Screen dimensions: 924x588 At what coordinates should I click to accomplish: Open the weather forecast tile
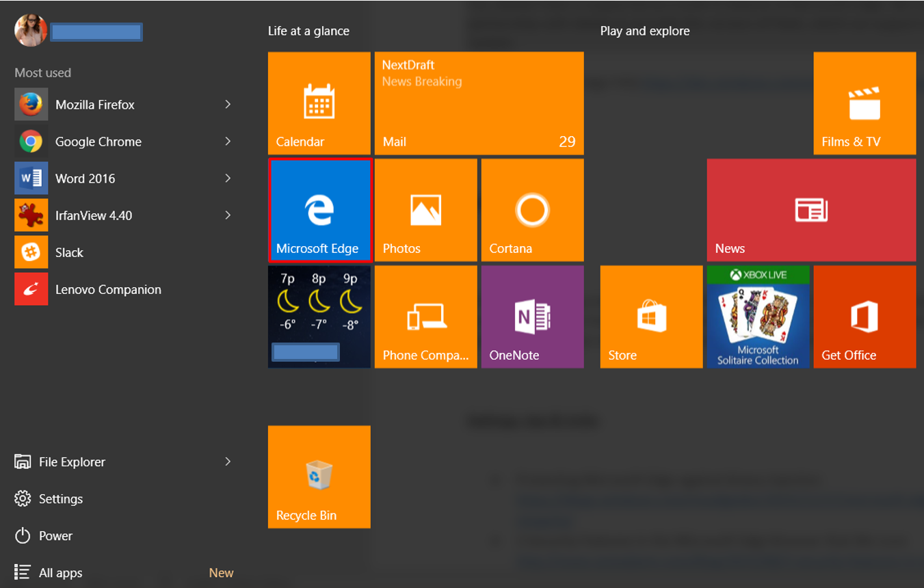coord(319,317)
